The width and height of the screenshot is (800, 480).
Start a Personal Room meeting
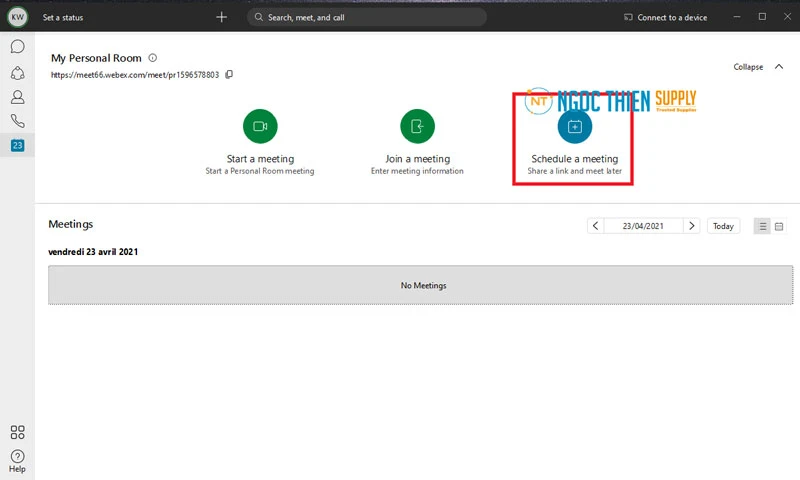pos(260,126)
